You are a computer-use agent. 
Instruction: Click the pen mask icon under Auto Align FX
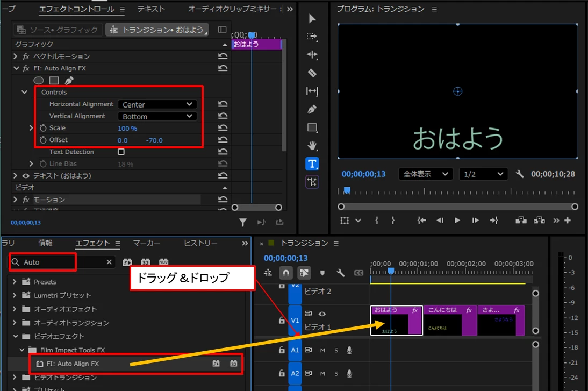click(x=69, y=80)
